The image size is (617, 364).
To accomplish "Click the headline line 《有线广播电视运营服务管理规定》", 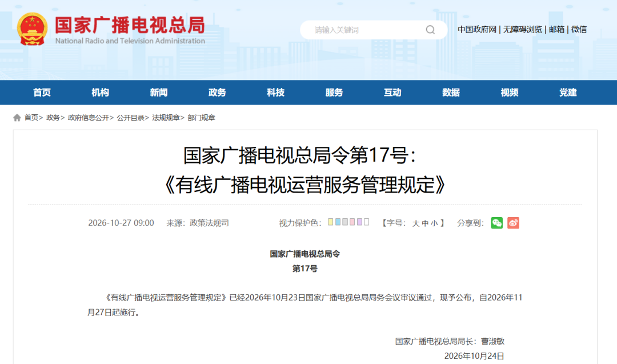I will [305, 185].
